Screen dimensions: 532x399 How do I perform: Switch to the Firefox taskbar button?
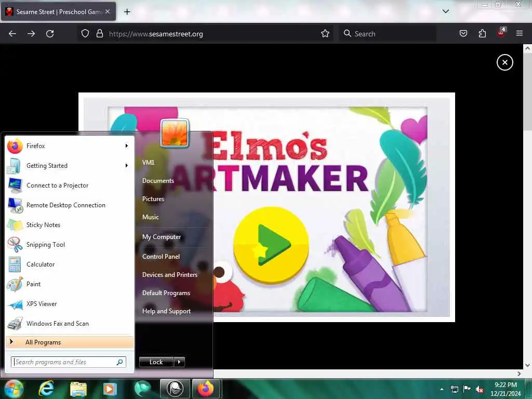coord(206,389)
